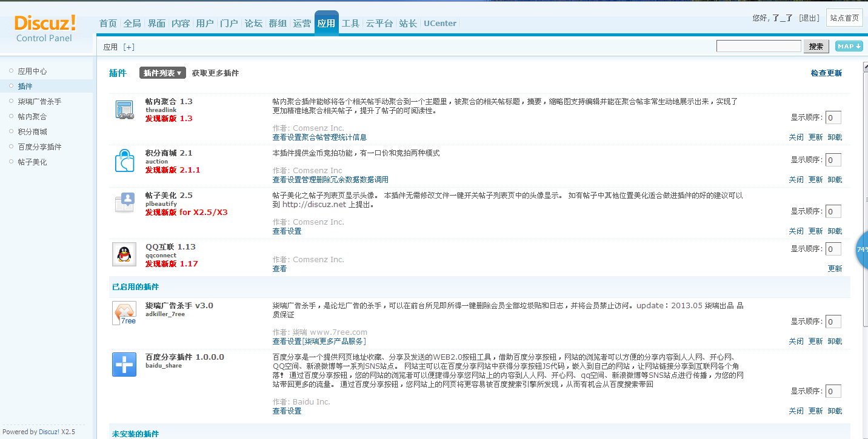Click 更新 for the QQ互联 plugin

tap(835, 269)
